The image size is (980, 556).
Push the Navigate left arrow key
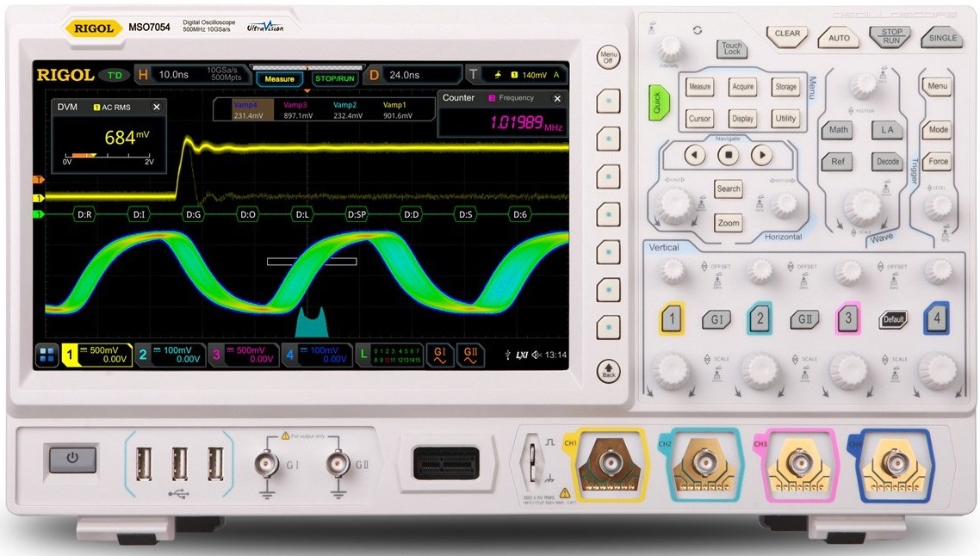(x=694, y=155)
